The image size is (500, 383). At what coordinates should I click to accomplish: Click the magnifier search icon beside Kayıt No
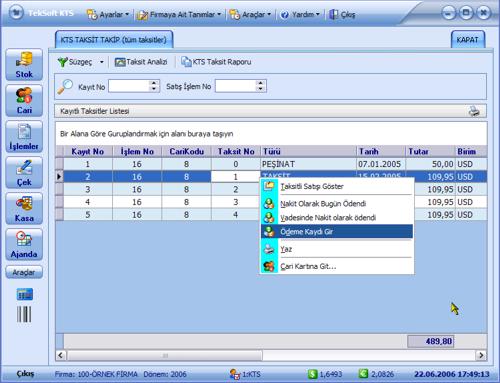[x=65, y=87]
